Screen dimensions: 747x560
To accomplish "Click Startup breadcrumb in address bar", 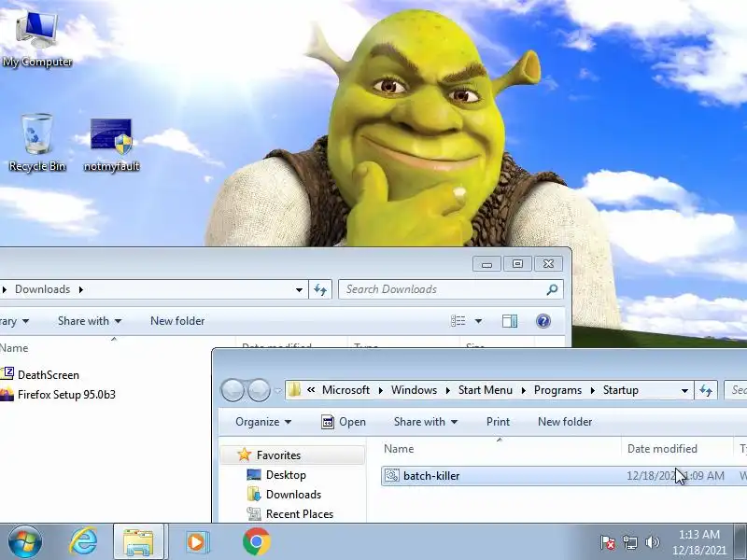I will [620, 390].
